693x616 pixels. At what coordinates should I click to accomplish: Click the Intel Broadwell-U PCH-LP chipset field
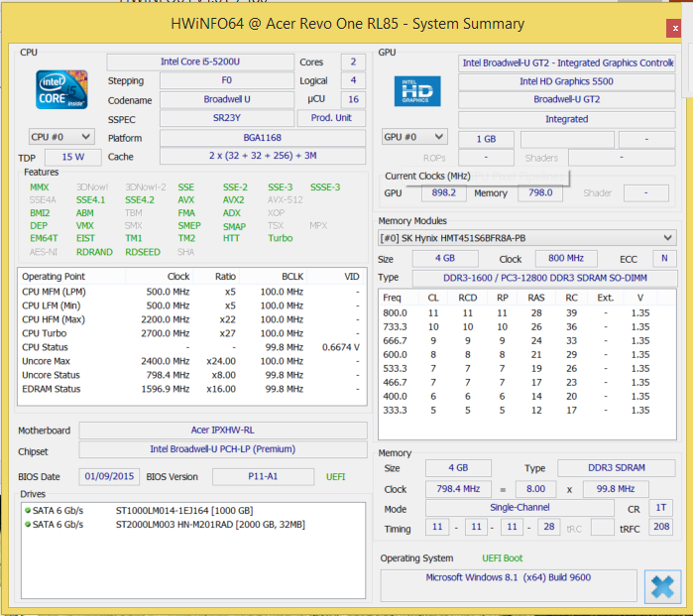[x=223, y=449]
